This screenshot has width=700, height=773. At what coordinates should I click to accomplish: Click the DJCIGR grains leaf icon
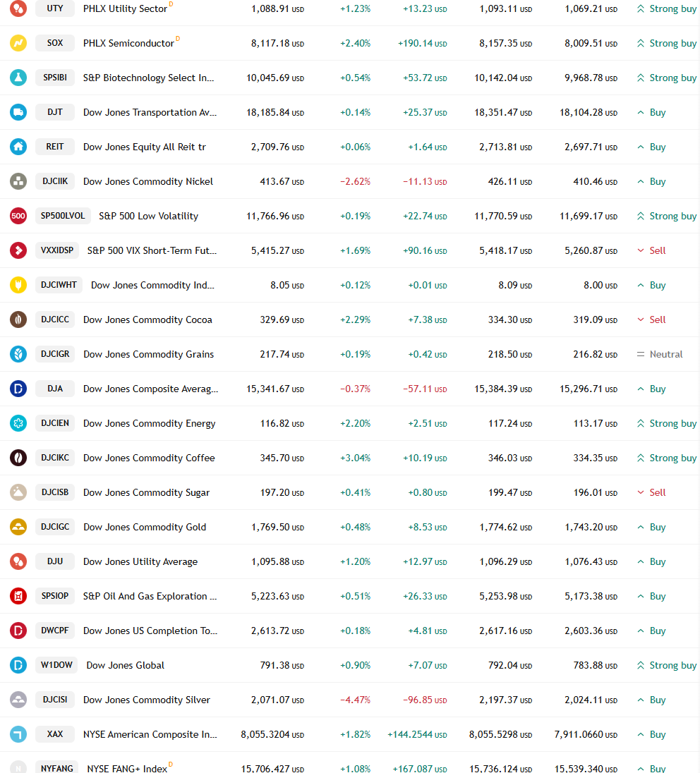(x=18, y=354)
